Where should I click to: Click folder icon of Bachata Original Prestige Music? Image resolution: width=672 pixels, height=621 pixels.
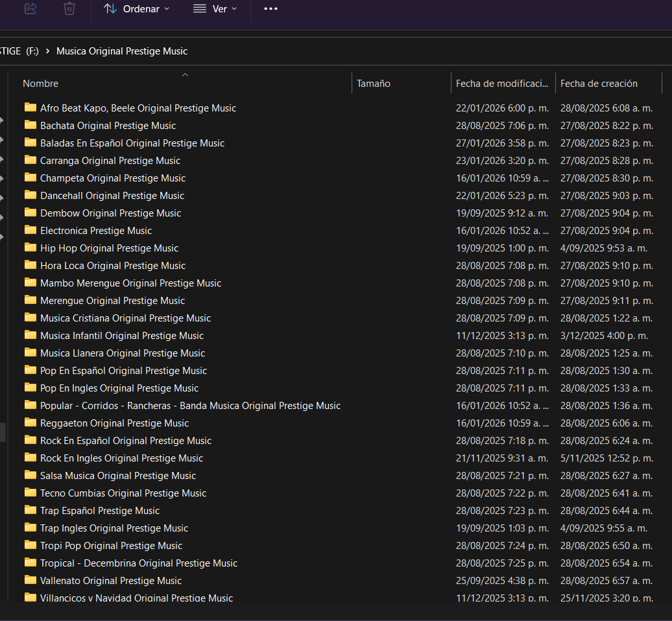click(x=30, y=125)
